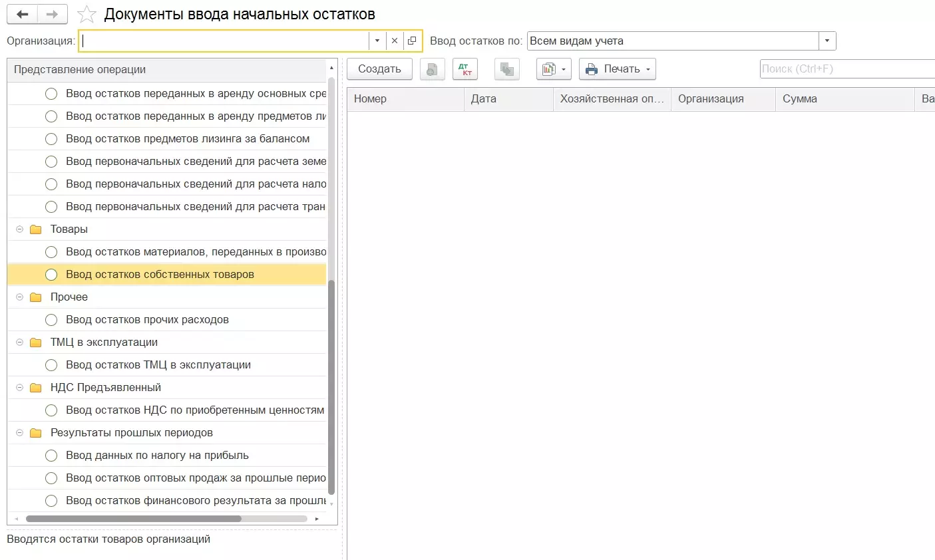Click the Товары folder icon
Viewport: 935px width, 560px height.
(x=36, y=229)
